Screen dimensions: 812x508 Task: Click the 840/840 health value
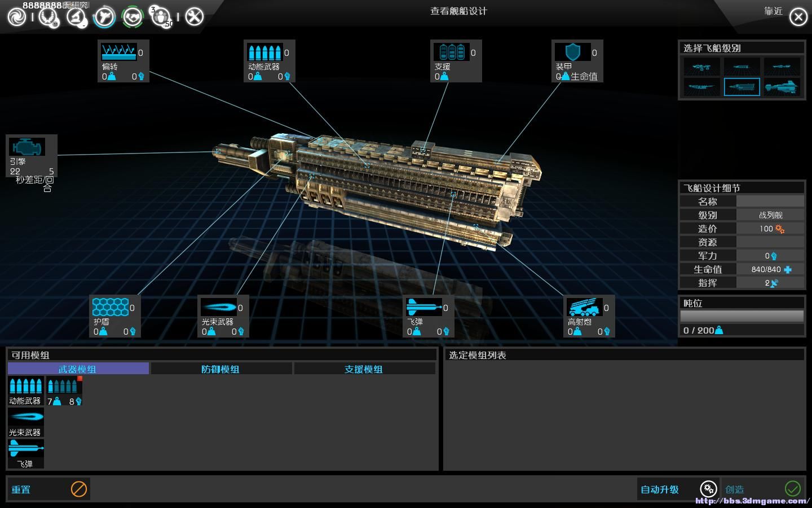pos(766,270)
